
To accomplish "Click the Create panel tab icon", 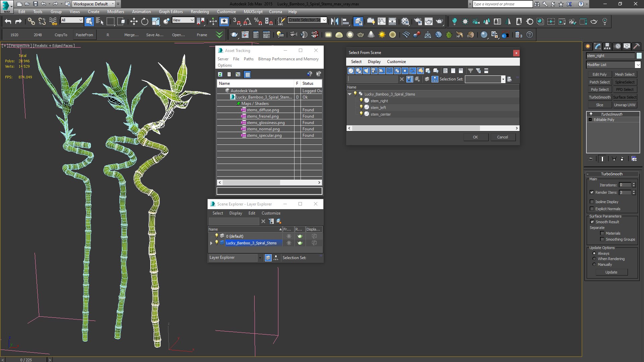I will tap(588, 46).
